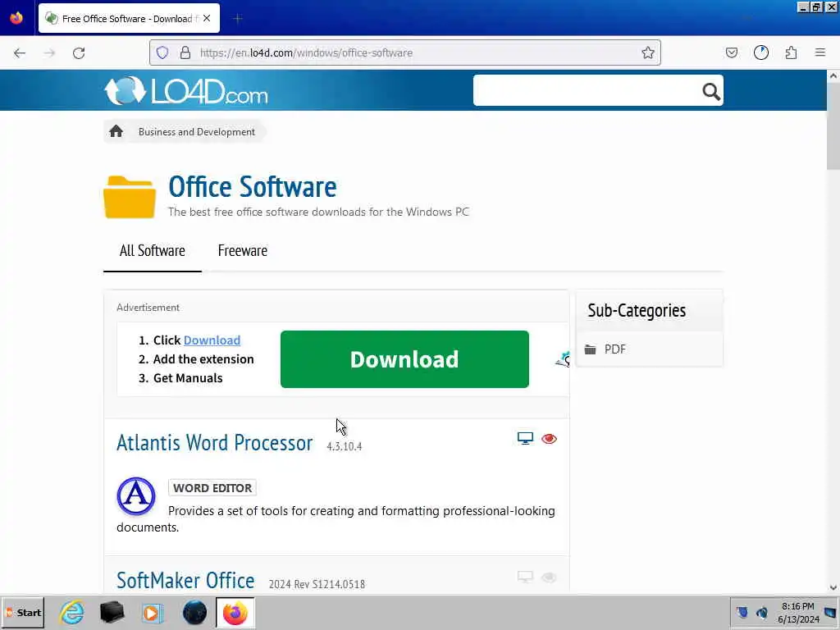The width and height of the screenshot is (840, 630).
Task: Open the Business and Development breadcrumb
Action: point(197,132)
